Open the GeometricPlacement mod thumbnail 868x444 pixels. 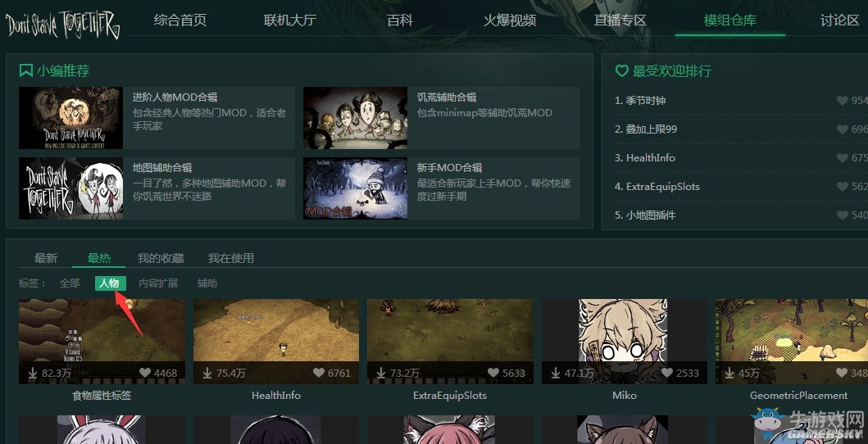[792, 341]
